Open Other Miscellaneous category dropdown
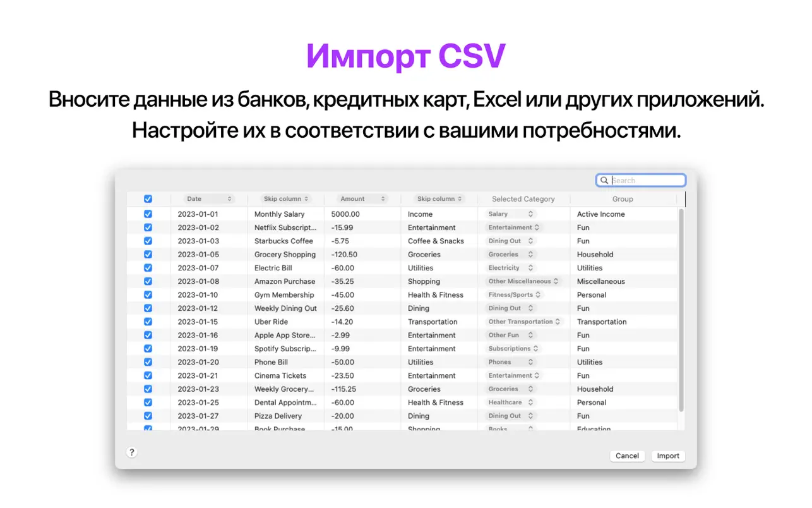This screenshot has height=508, width=812. click(523, 281)
